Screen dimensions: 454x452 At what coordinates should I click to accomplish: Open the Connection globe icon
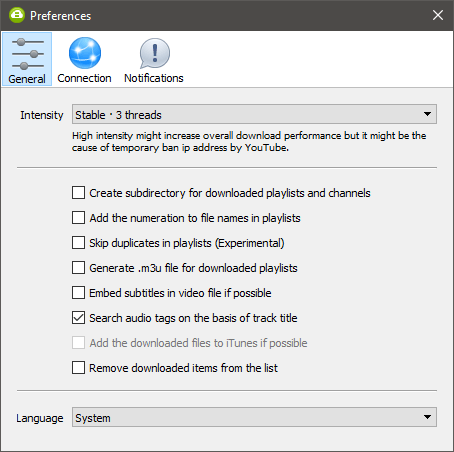[85, 53]
